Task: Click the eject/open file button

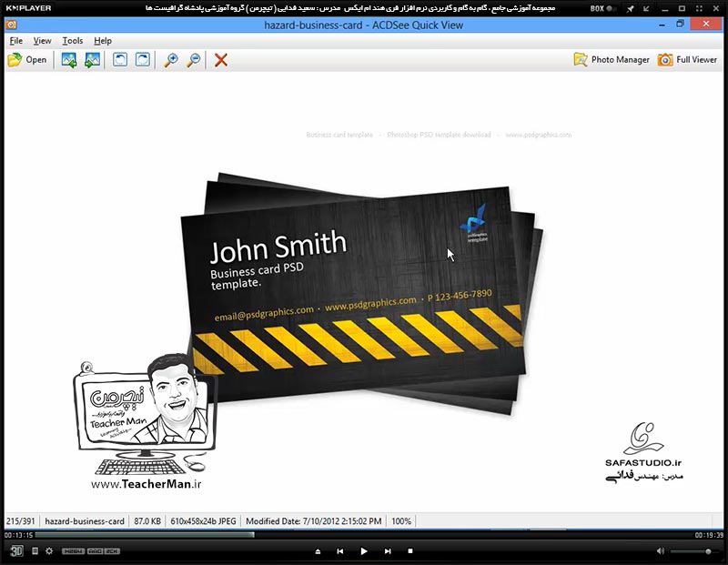Action: pos(318,551)
